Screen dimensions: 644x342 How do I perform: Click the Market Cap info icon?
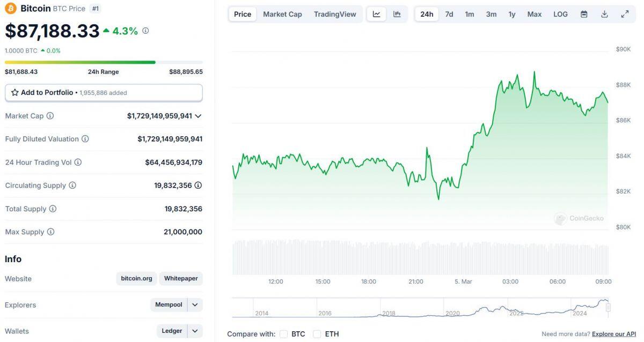click(50, 116)
